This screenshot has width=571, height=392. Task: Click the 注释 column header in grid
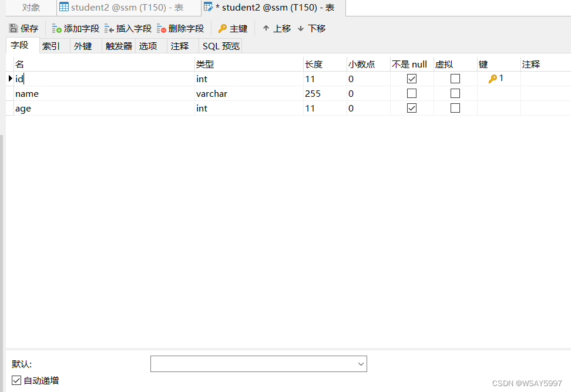tap(546, 65)
